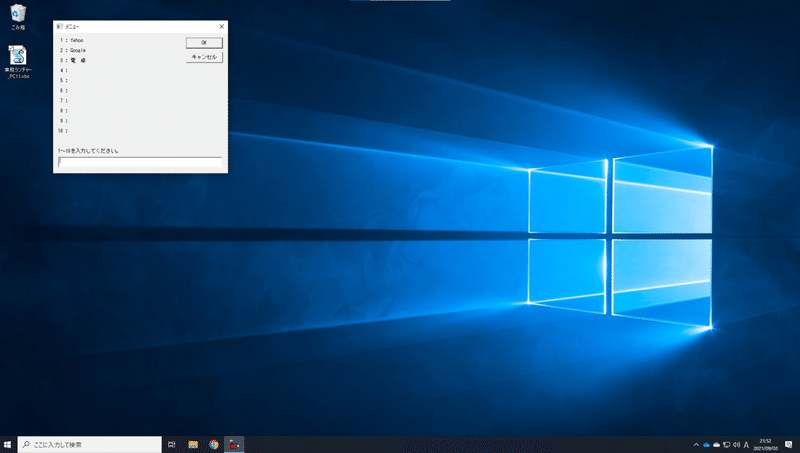Click the '2 : Google' line

click(x=73, y=51)
